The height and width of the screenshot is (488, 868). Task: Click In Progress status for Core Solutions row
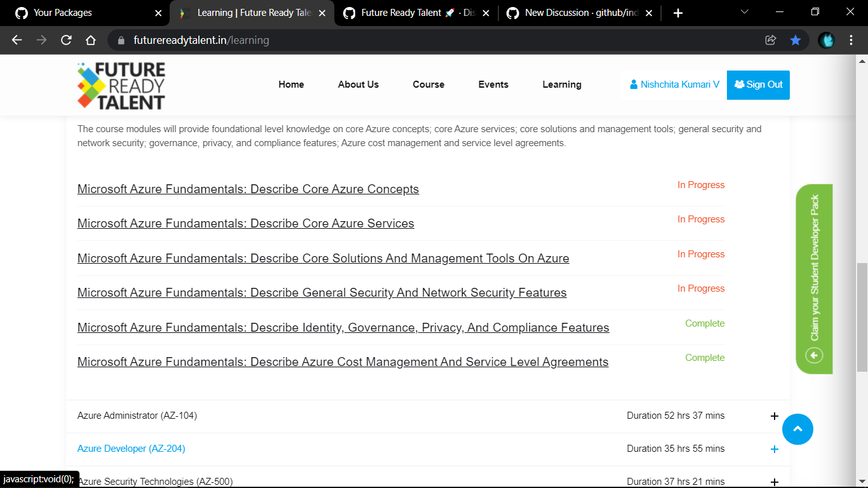pos(701,254)
